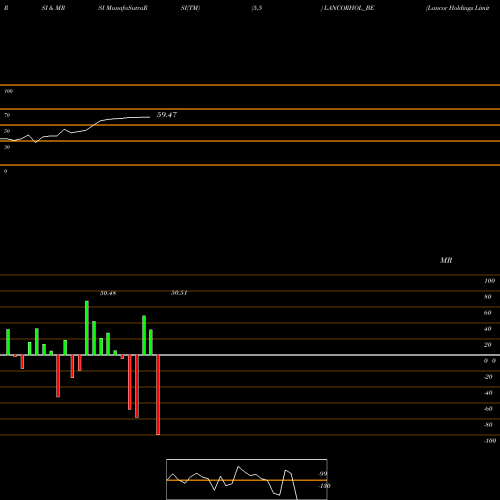
Task: Click the SI MunafaSutraR header text
Action: [x=123, y=8]
